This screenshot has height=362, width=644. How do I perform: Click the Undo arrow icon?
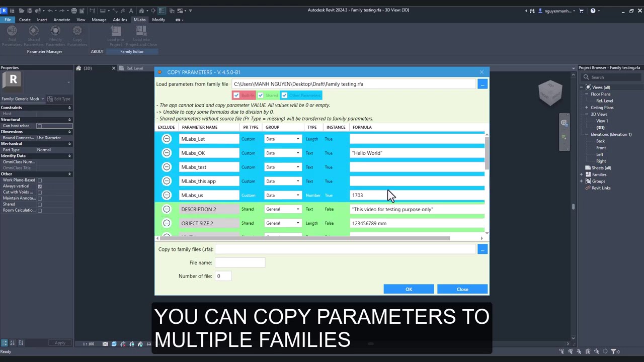50,11
